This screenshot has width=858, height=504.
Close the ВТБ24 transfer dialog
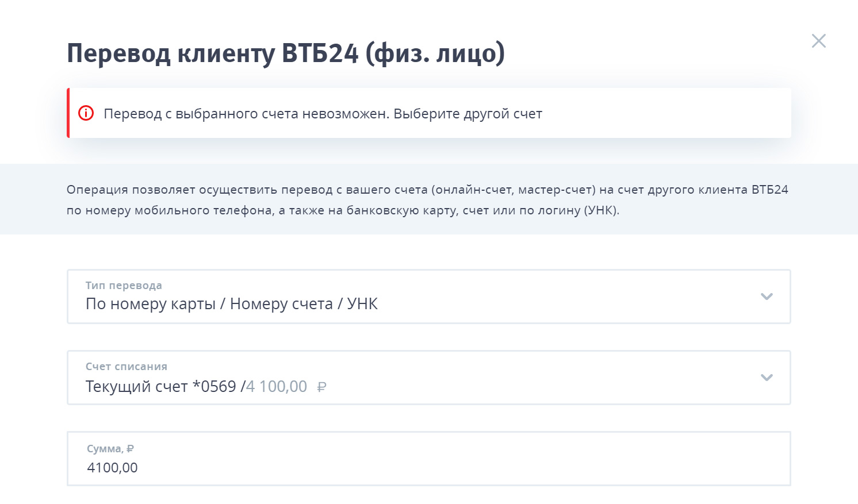(818, 41)
